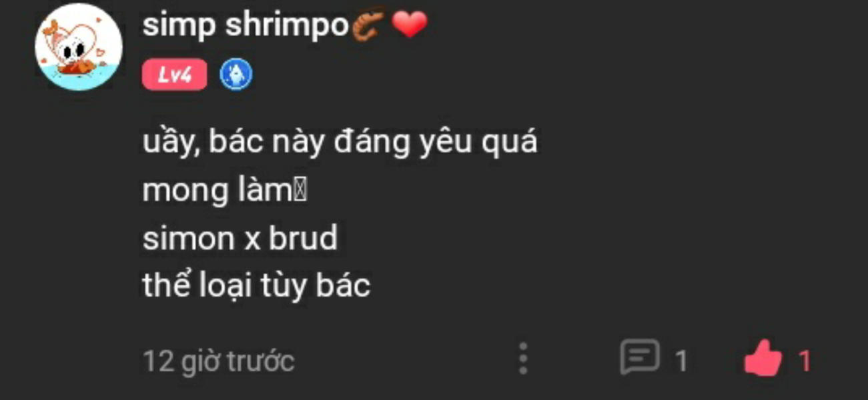Open simp shrimpo's profile avatar
The image size is (868, 400).
pos(78,47)
